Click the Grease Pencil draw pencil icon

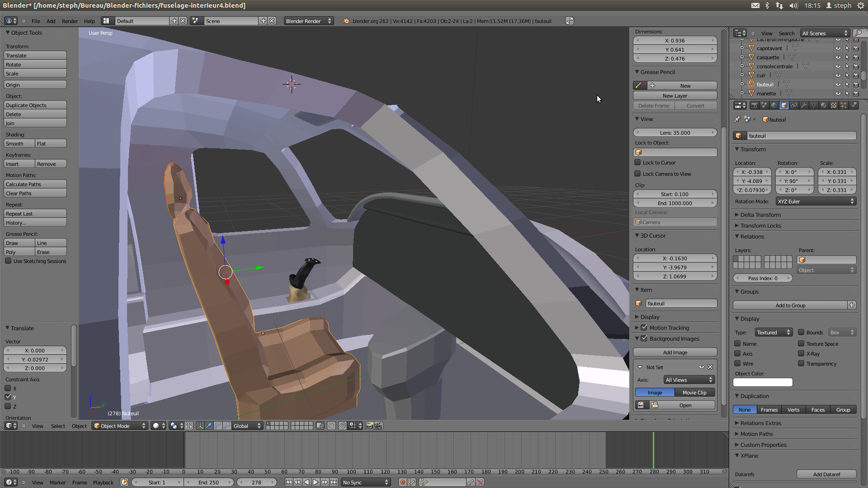tap(638, 85)
